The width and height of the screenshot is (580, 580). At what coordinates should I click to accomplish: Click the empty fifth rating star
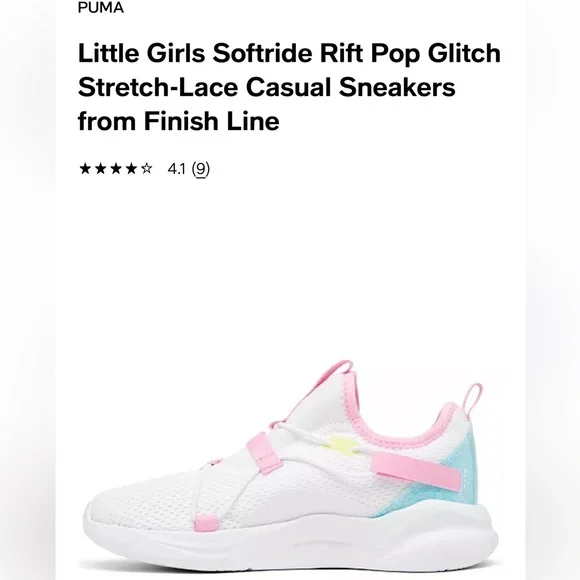coord(146,169)
